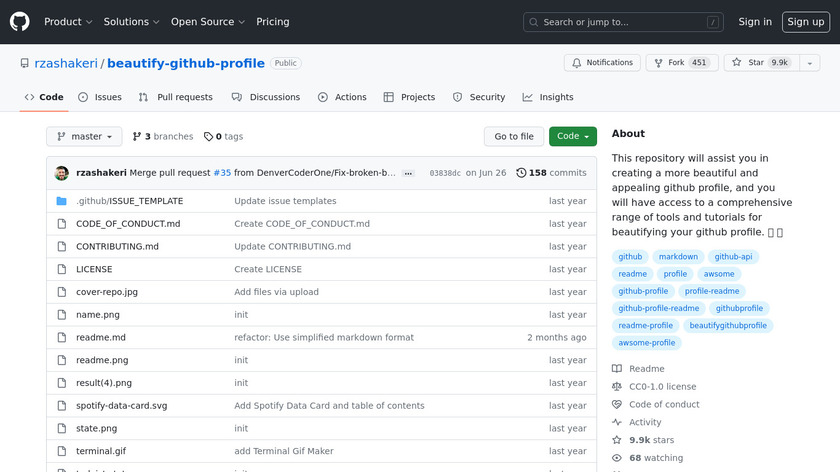Open the Product dropdown menu
The image size is (840, 472).
click(x=68, y=22)
